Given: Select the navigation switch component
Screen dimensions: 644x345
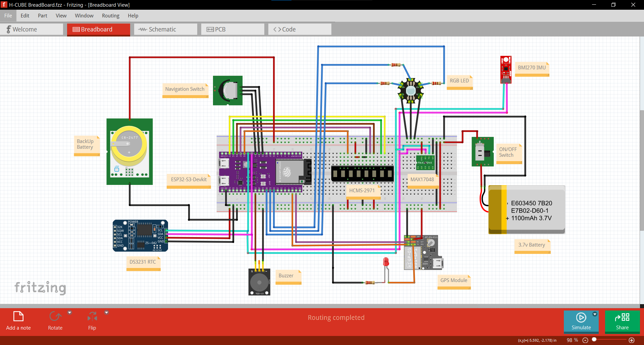Looking at the screenshot, I should click(x=228, y=90).
